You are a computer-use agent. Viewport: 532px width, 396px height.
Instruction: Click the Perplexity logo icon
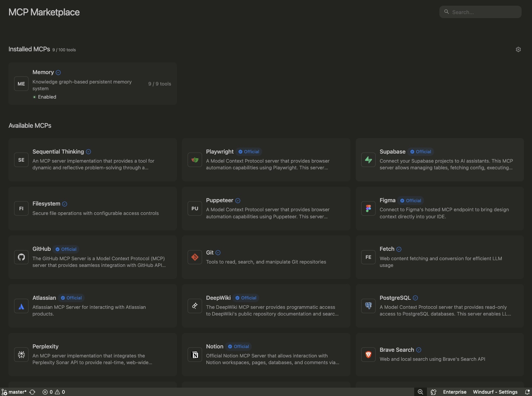(21, 355)
